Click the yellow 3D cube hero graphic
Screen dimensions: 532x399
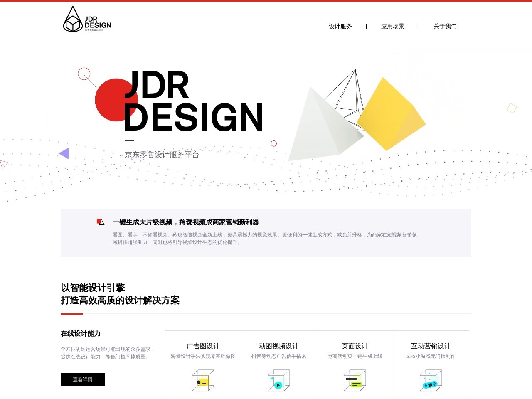pos(391,114)
